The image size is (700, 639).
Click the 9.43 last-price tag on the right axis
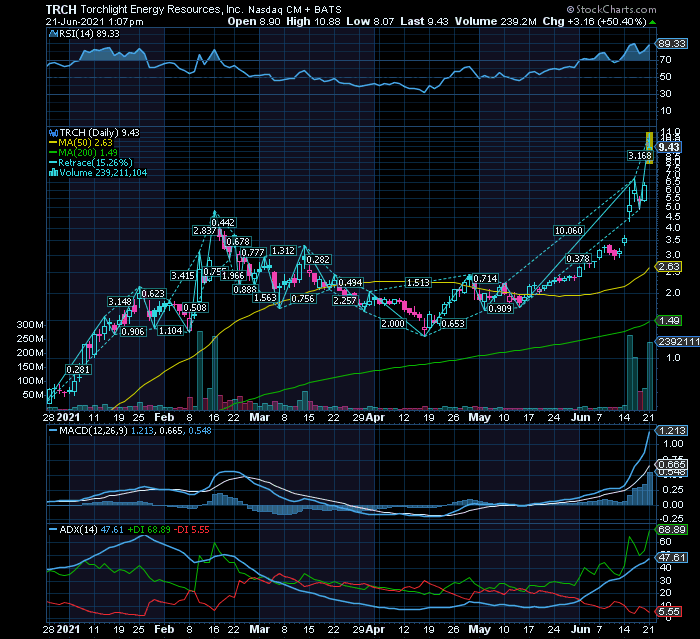669,147
